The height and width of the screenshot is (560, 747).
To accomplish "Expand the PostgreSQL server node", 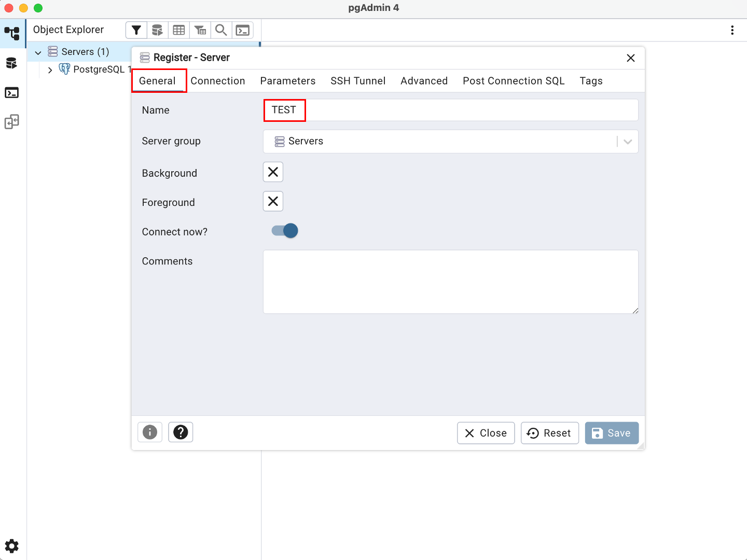I will tap(50, 70).
